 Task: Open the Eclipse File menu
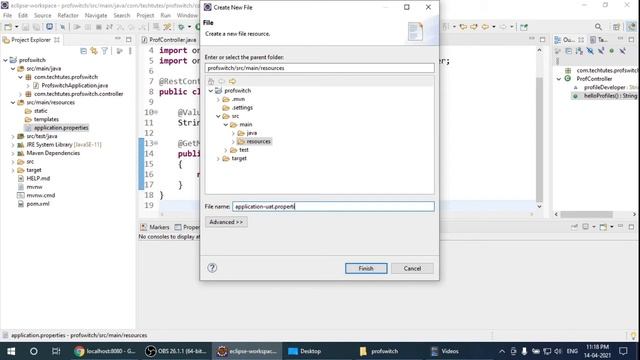point(7,15)
